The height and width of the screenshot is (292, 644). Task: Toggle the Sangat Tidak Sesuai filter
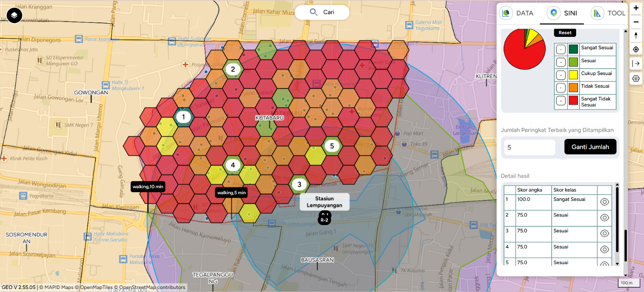click(x=560, y=101)
